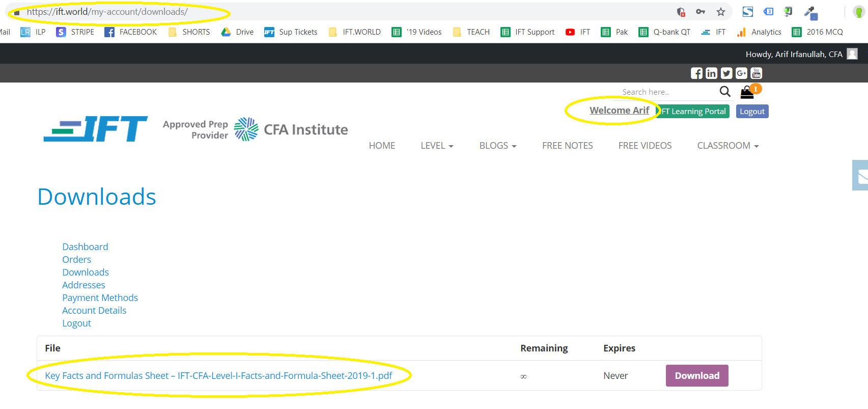Open the FREE NOTES nav item
The image size is (868, 409).
568,146
